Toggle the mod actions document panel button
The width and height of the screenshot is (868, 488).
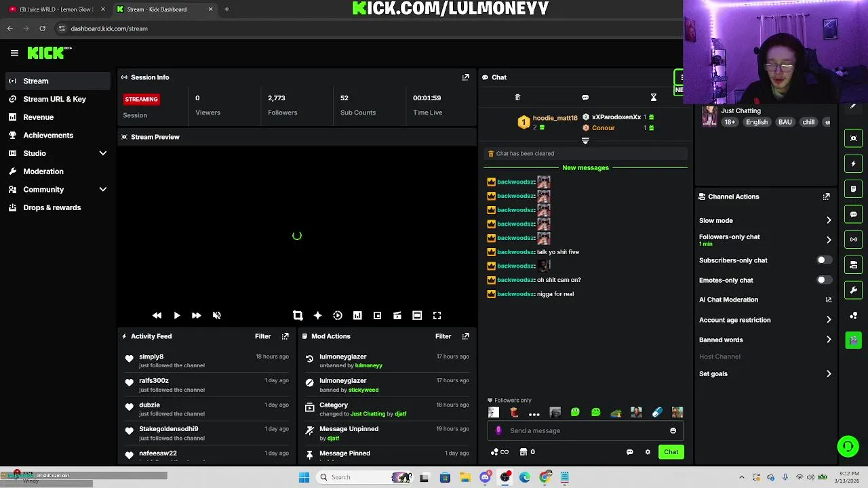854,188
